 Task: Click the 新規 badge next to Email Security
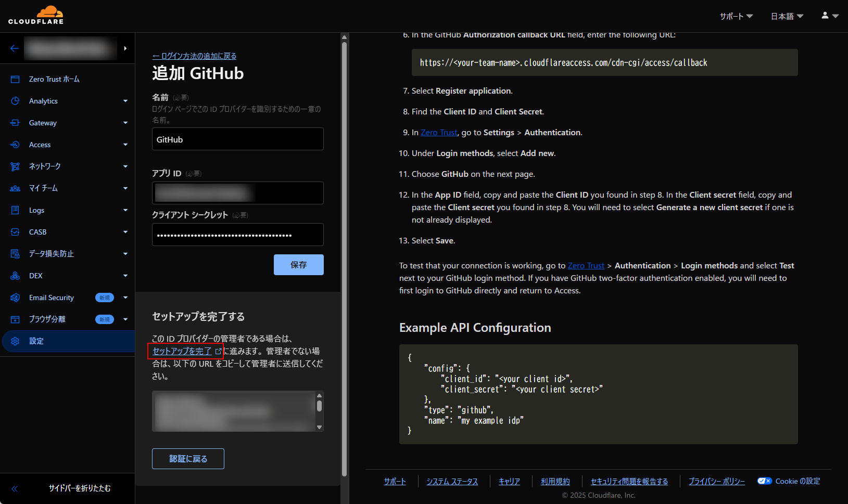[x=105, y=298]
